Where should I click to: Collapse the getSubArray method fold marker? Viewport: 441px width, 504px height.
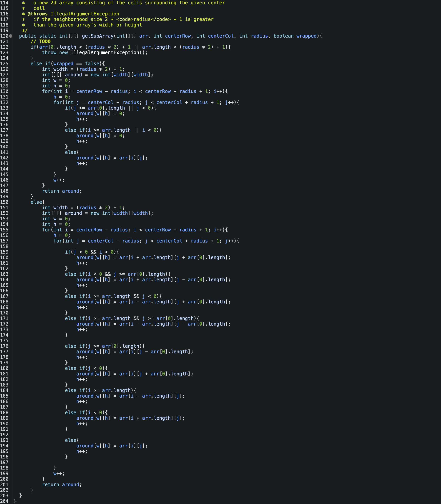coord(10,36)
